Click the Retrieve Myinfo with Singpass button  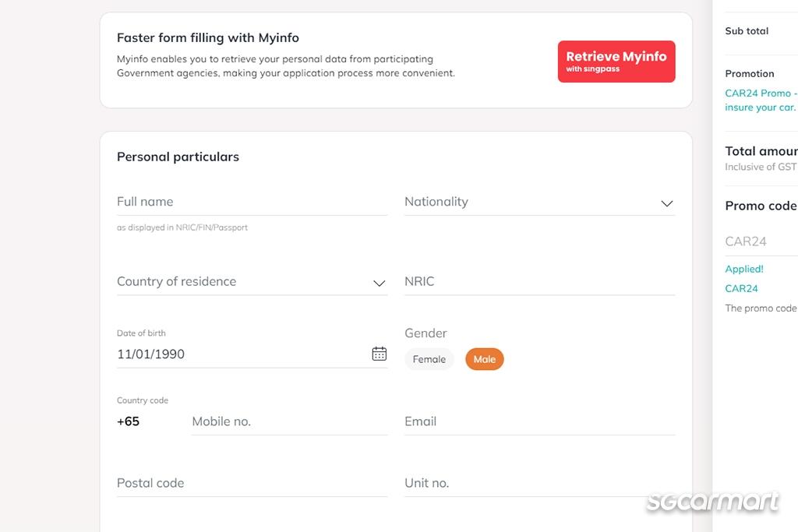pos(616,62)
